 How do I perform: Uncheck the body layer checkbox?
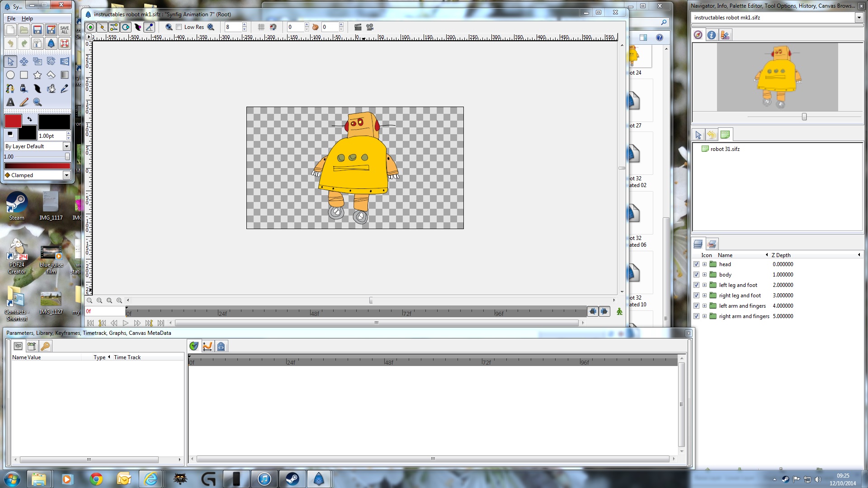(696, 275)
